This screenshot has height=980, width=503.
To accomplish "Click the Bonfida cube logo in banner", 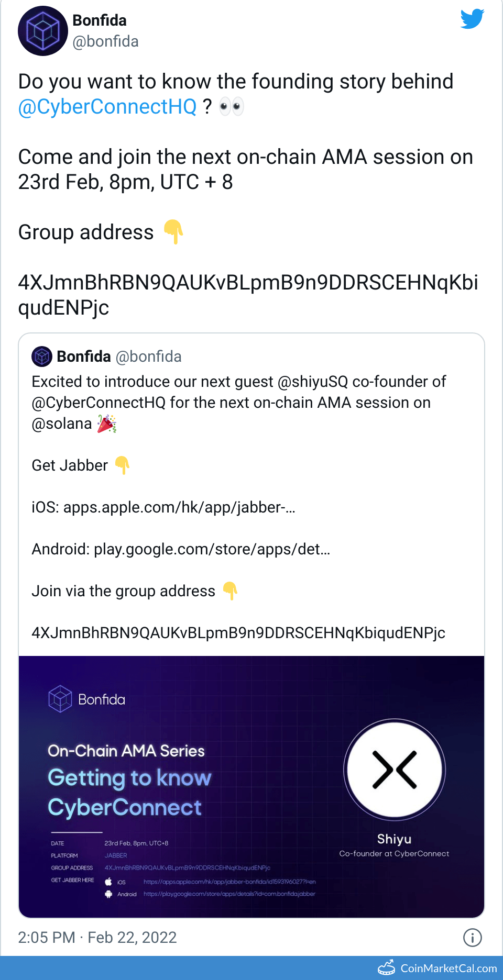I will [x=60, y=699].
